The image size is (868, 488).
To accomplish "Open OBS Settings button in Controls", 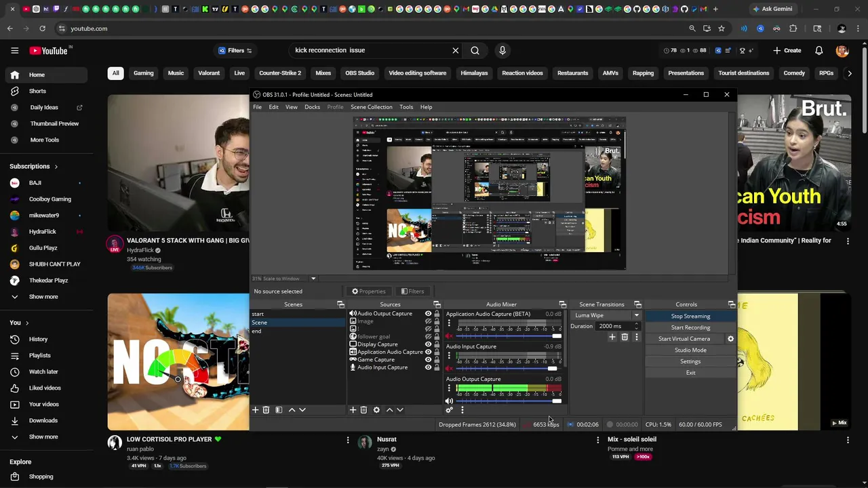I will point(690,361).
